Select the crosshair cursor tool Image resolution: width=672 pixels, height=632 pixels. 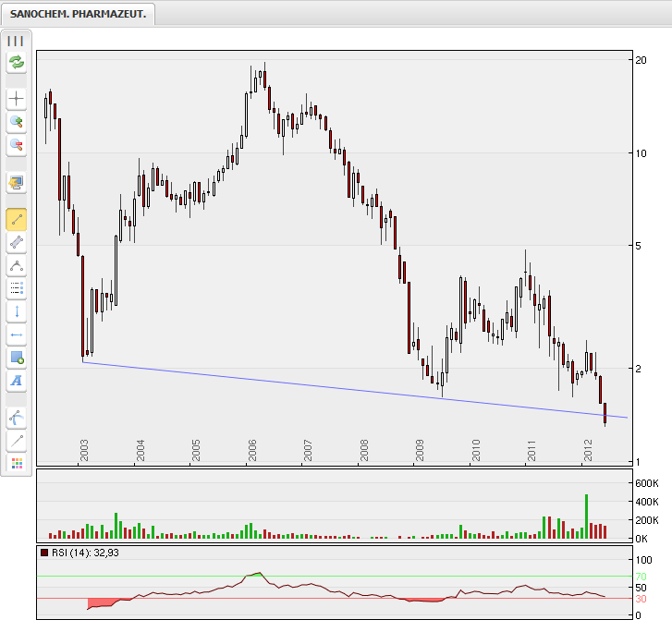pos(17,99)
